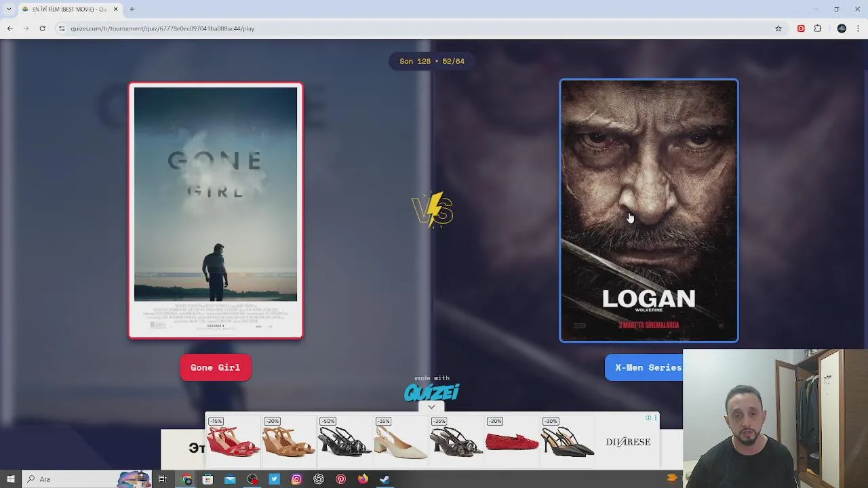Click the browser forward arrow
The height and width of the screenshot is (488, 868).
26,28
